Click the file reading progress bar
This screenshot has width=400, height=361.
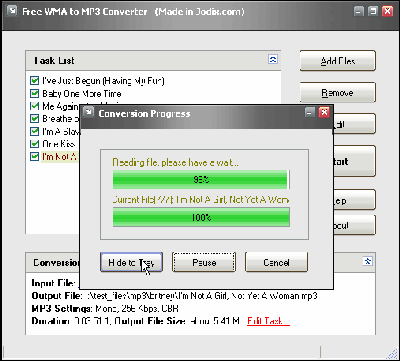201,180
